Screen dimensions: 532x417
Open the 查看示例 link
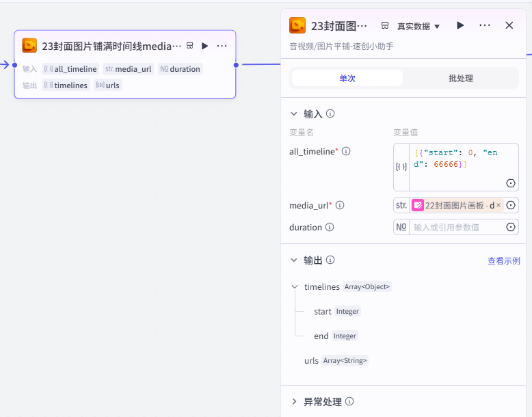point(503,260)
